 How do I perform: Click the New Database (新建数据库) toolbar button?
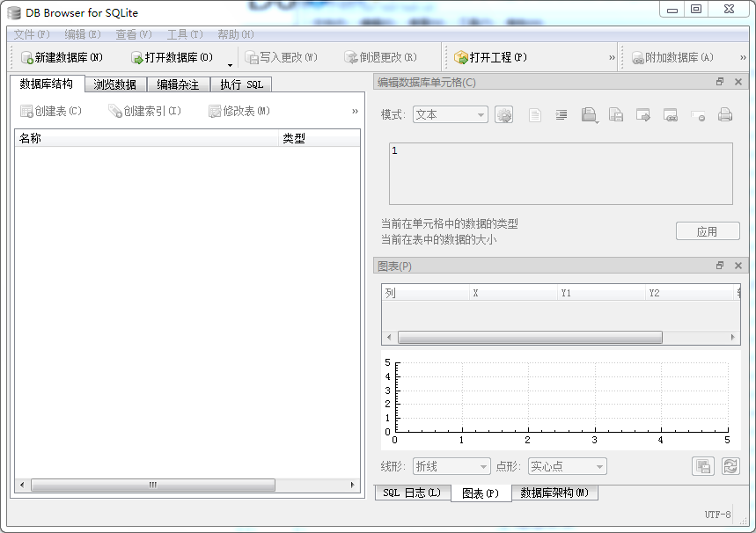62,57
